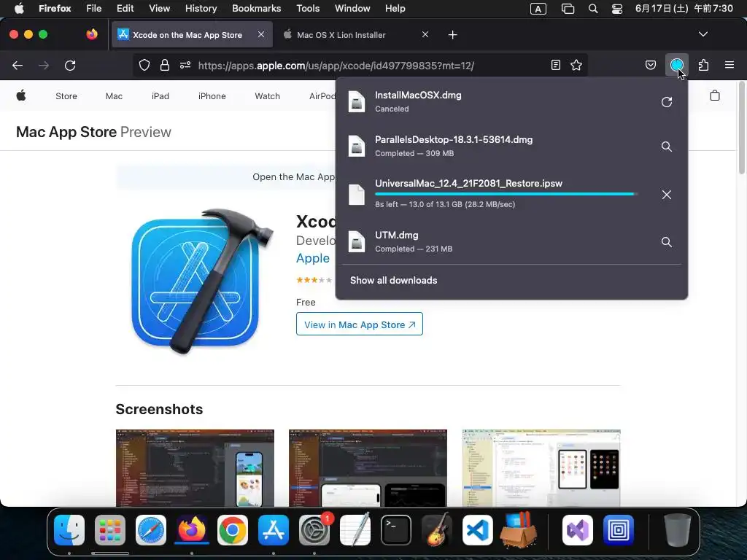Expand the list all tabs chevron
This screenshot has height=560, width=747.
(x=703, y=34)
